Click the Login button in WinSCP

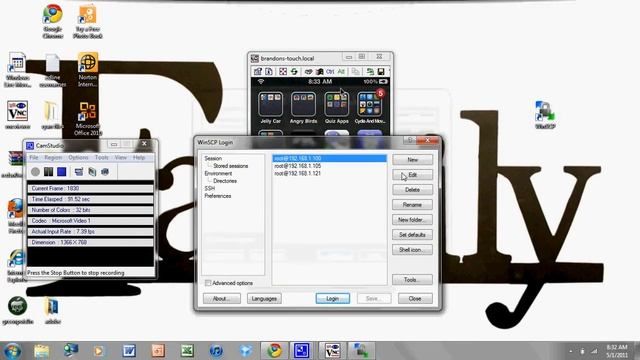333,299
